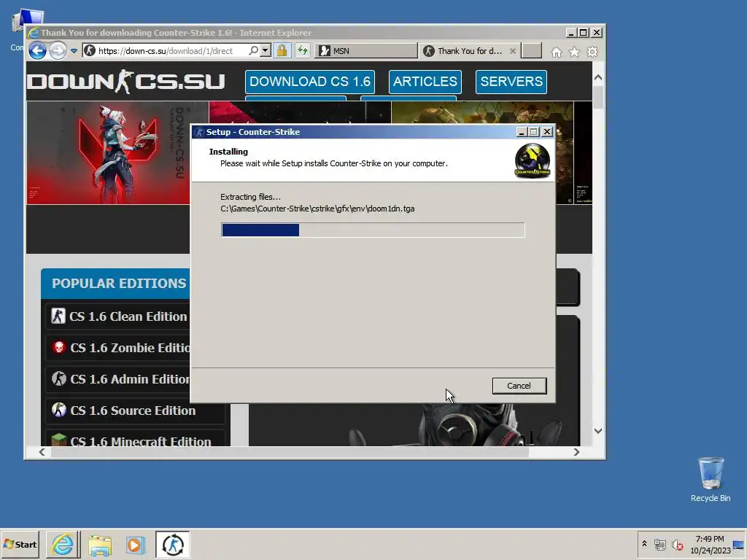Minimize the Setup - Counter-Strike window
Image resolution: width=747 pixels, height=560 pixels.
point(522,132)
